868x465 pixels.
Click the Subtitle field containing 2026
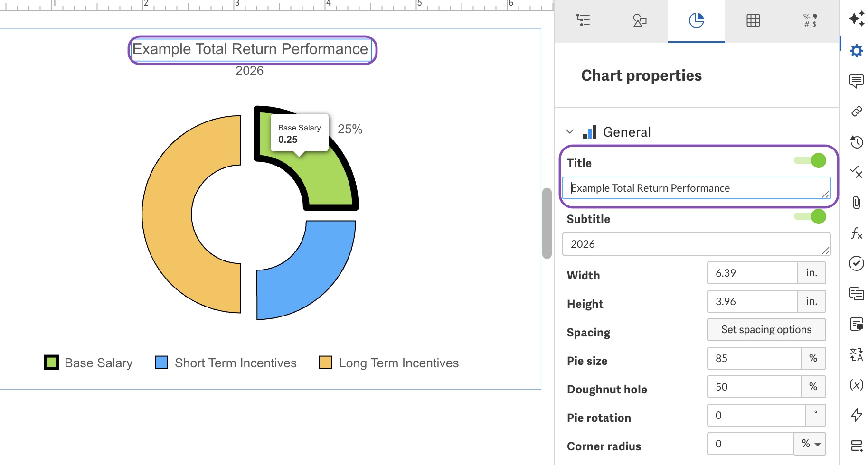tap(697, 244)
